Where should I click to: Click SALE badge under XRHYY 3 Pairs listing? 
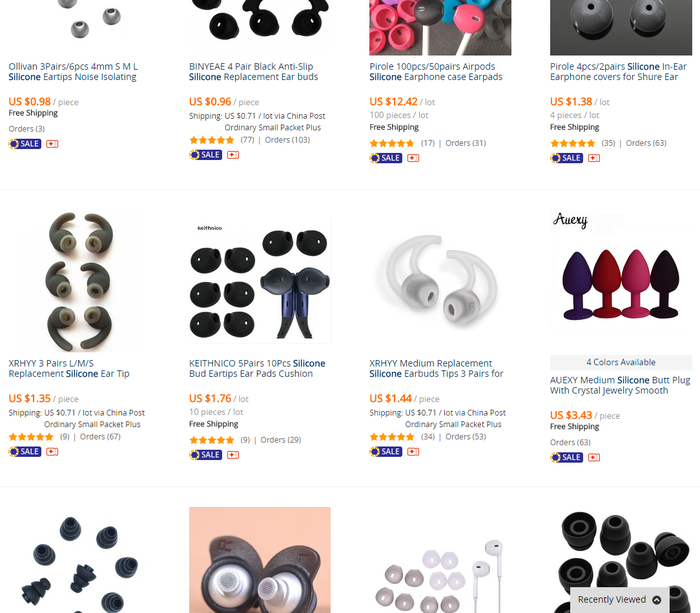coord(25,452)
